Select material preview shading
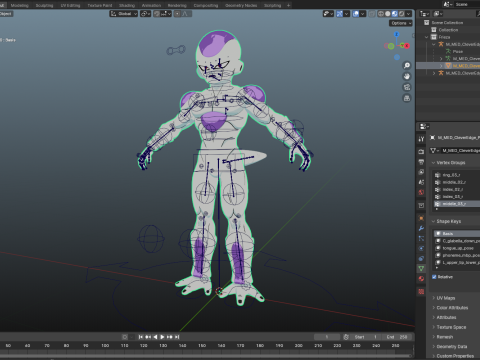The height and width of the screenshot is (360, 480). (x=395, y=14)
